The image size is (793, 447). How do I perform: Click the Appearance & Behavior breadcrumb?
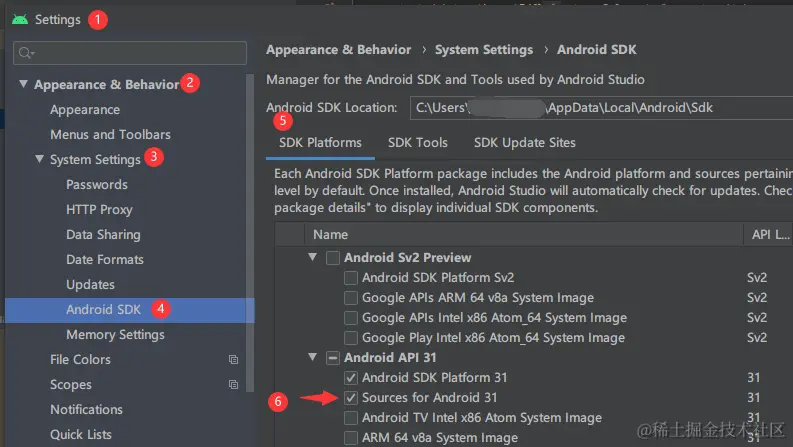[338, 50]
